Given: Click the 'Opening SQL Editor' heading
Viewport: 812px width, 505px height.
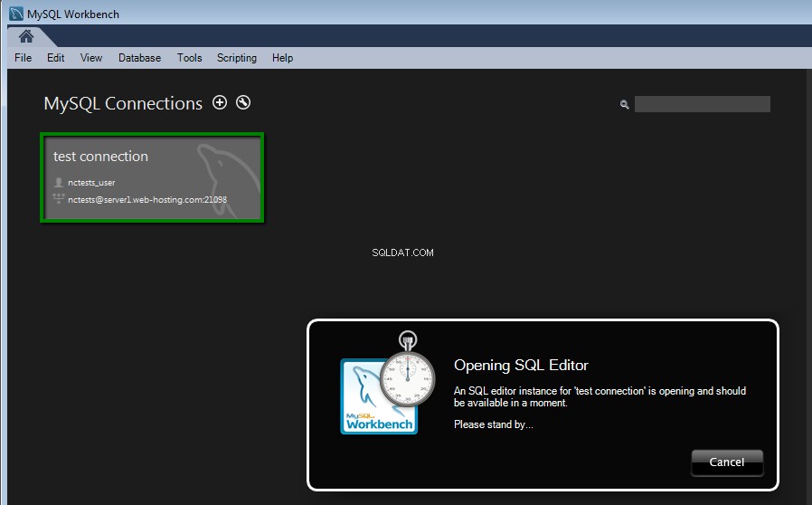Looking at the screenshot, I should 521,366.
